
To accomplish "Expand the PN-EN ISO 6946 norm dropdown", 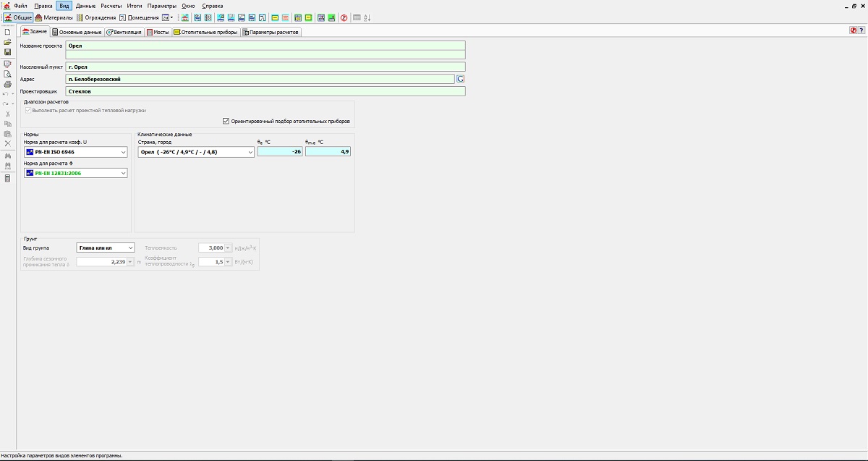I will (124, 153).
